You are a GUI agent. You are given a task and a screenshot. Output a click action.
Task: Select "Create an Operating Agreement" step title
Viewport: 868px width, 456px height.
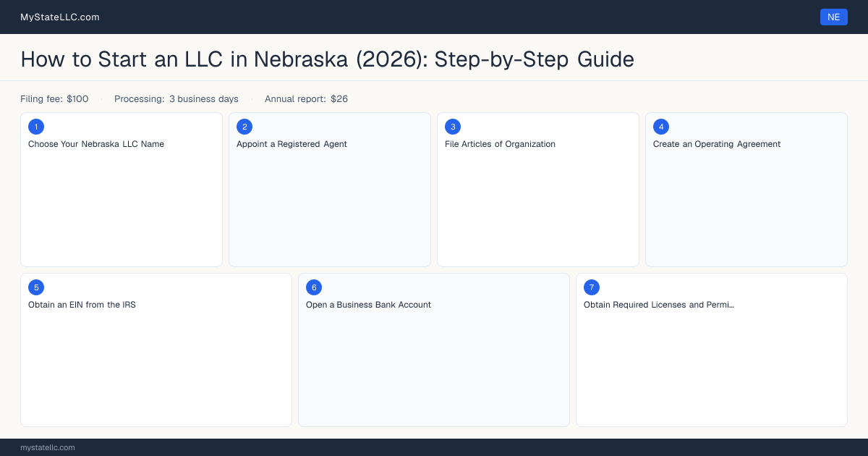click(717, 144)
